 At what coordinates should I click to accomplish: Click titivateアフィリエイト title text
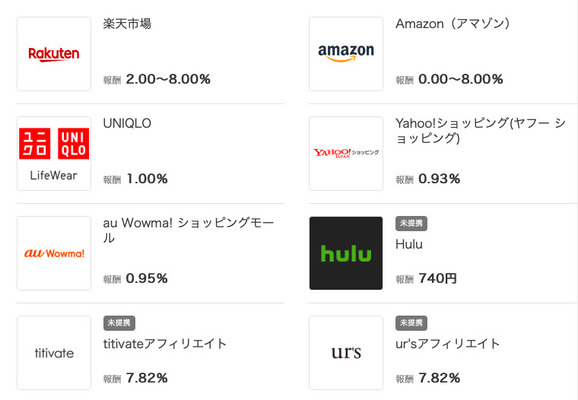pos(165,344)
